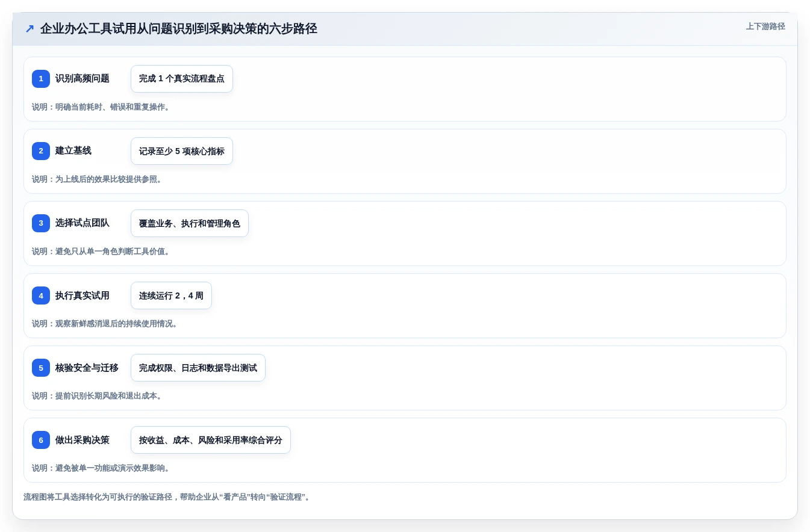Screen dimensions: 810x532
Task: Click the note 避免被单一功能或演示效果影响
Action: pos(101,468)
